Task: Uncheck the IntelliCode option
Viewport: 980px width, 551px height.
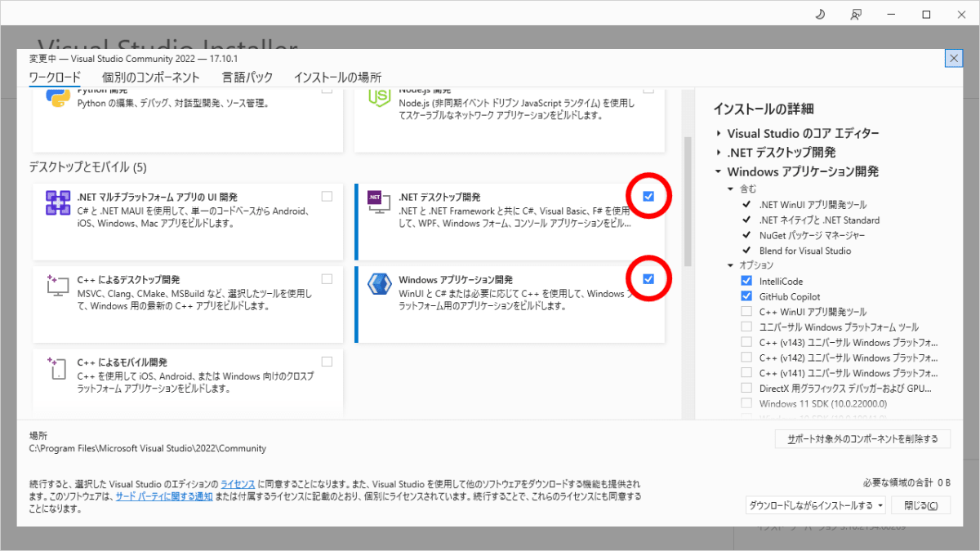Action: 746,281
